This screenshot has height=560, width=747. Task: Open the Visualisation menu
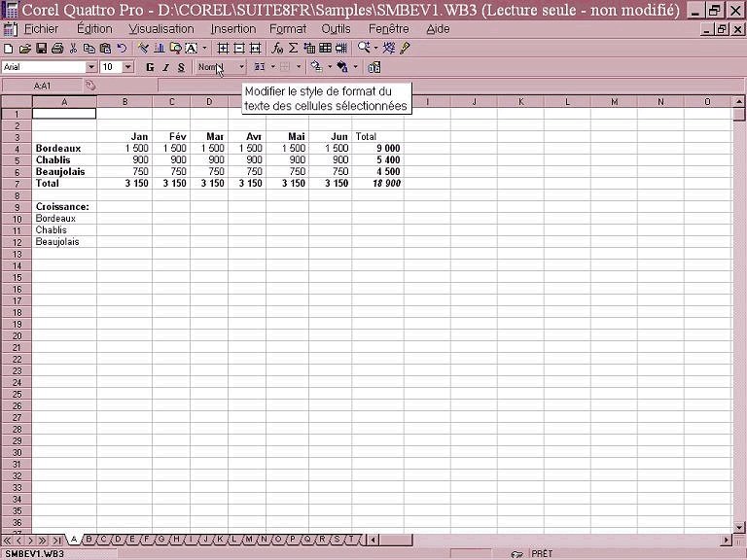pyautogui.click(x=161, y=29)
